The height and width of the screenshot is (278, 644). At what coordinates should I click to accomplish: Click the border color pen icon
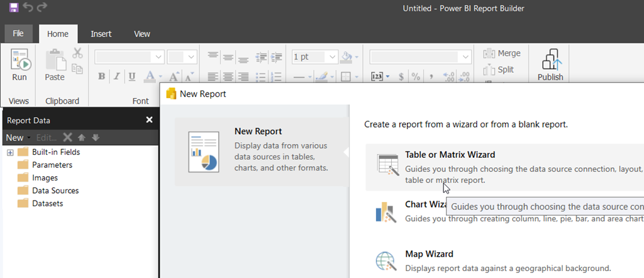[323, 77]
